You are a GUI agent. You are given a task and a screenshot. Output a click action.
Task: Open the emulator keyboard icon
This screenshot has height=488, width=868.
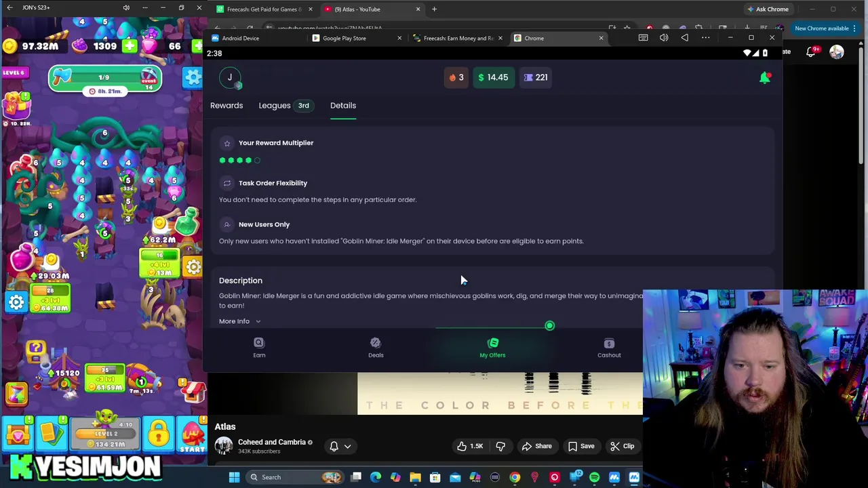tap(643, 38)
